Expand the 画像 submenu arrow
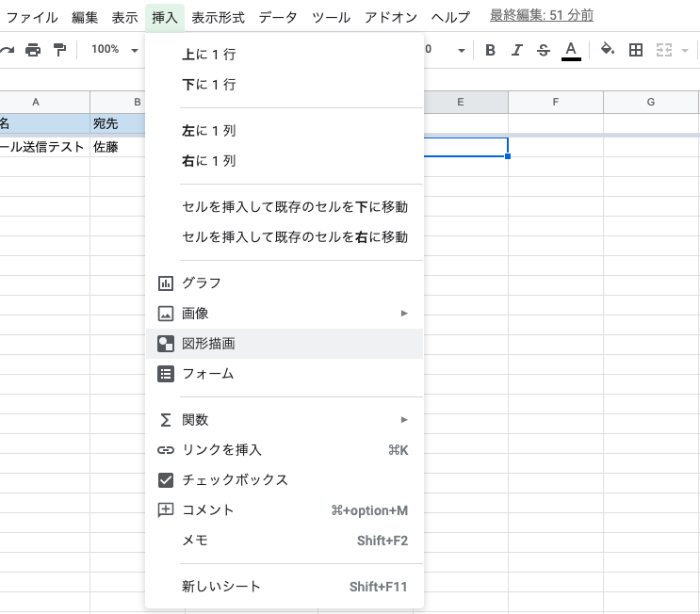Screen dimensions: 700x614 (x=404, y=314)
